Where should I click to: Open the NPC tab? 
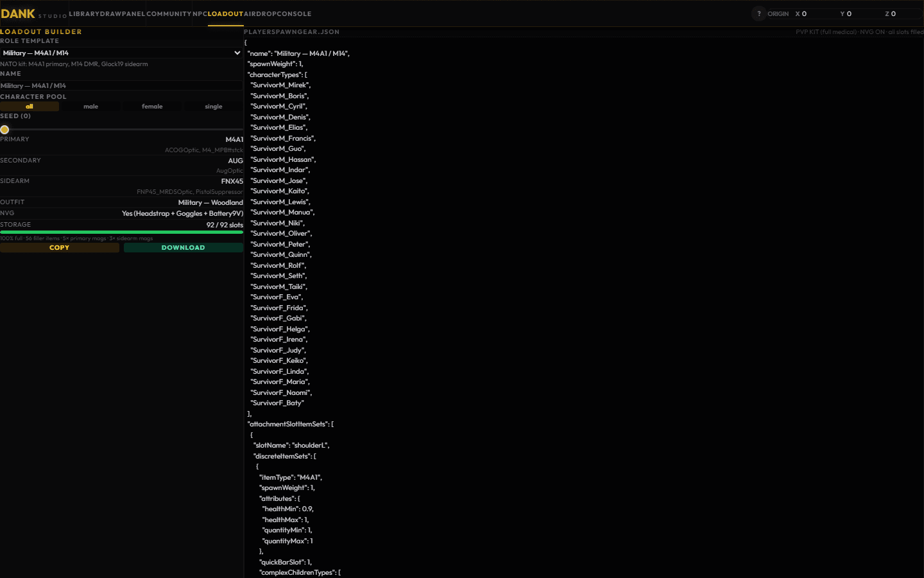pos(200,13)
